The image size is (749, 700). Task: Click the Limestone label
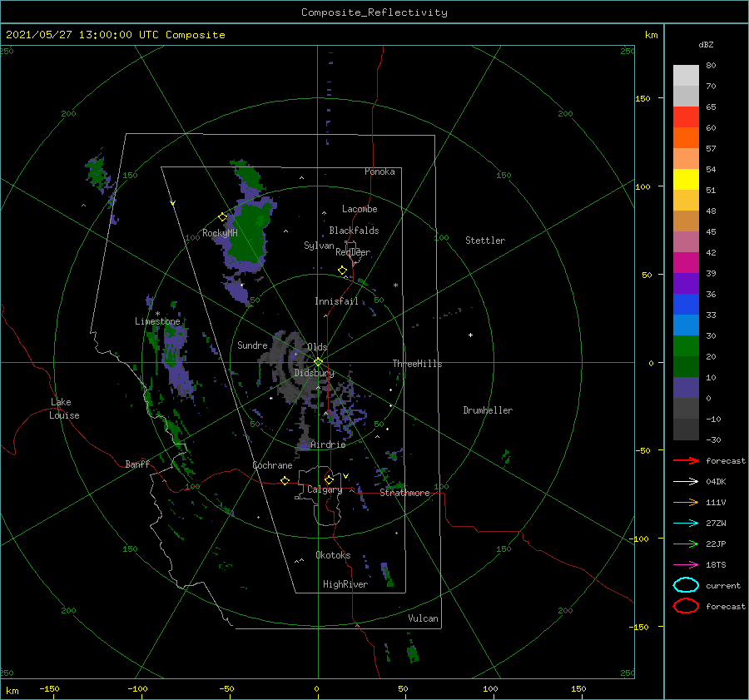click(157, 321)
